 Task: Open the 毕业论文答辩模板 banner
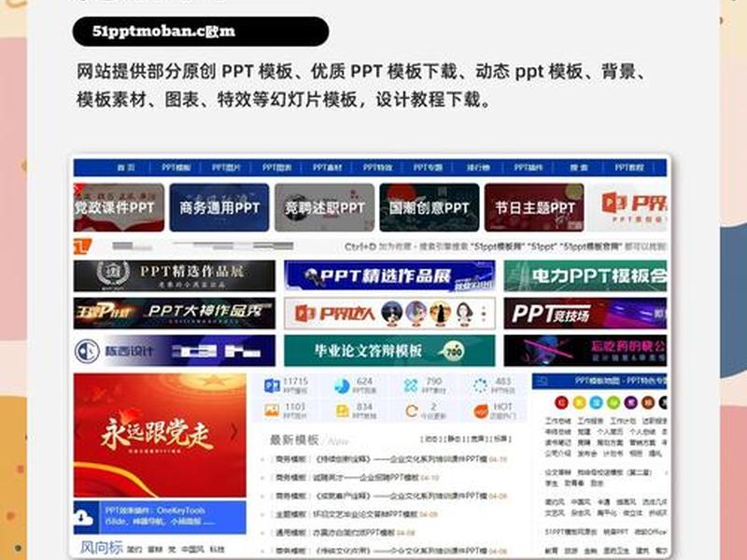(389, 351)
